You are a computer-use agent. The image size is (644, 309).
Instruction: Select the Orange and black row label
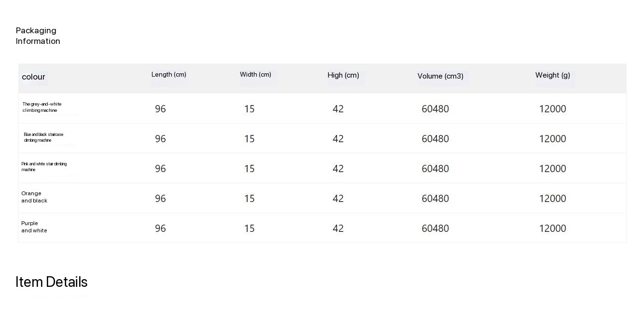34,197
